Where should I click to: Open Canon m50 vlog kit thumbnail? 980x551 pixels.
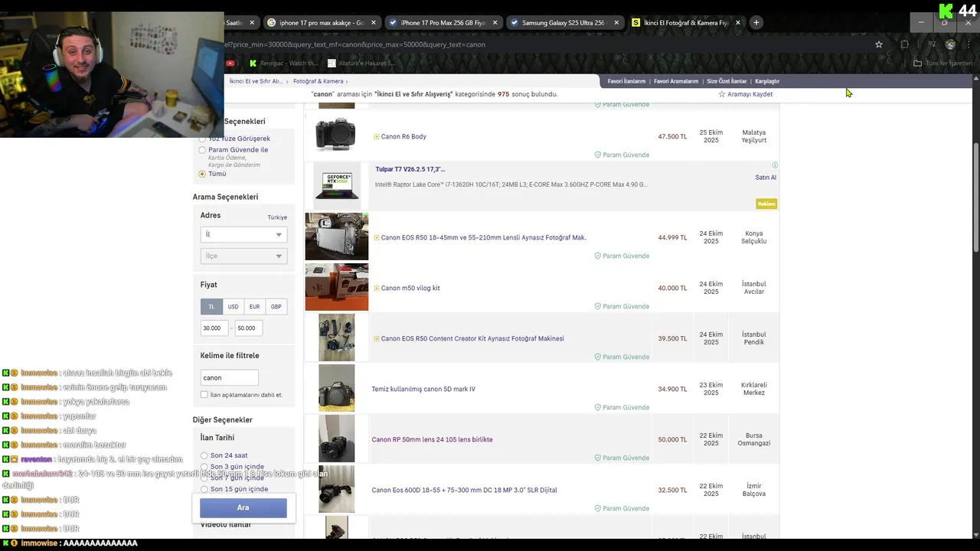(x=337, y=287)
